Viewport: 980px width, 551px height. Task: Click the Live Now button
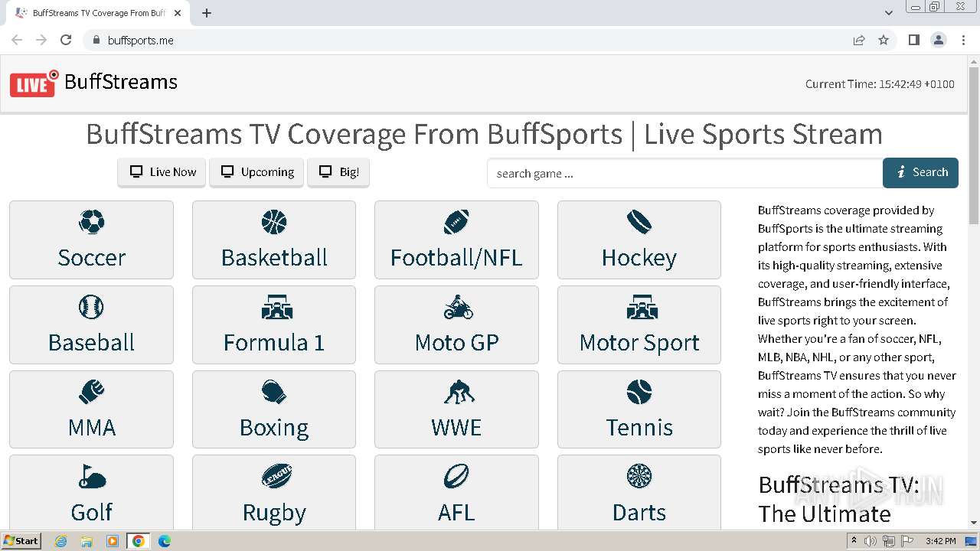[x=162, y=172]
